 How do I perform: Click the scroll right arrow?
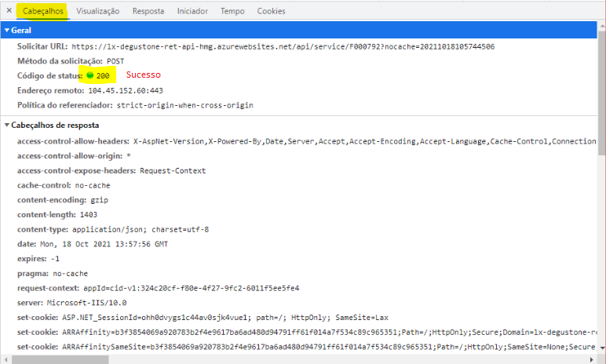[x=590, y=359]
